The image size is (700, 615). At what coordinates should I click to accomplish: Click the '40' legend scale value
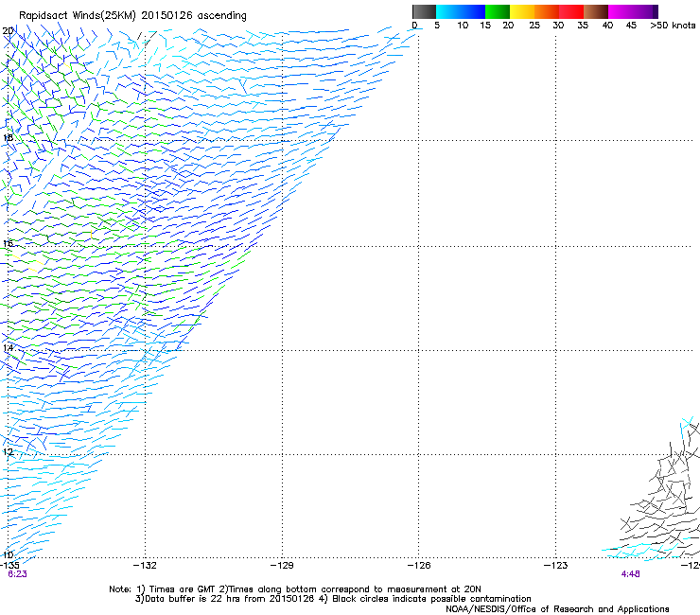pos(607,26)
